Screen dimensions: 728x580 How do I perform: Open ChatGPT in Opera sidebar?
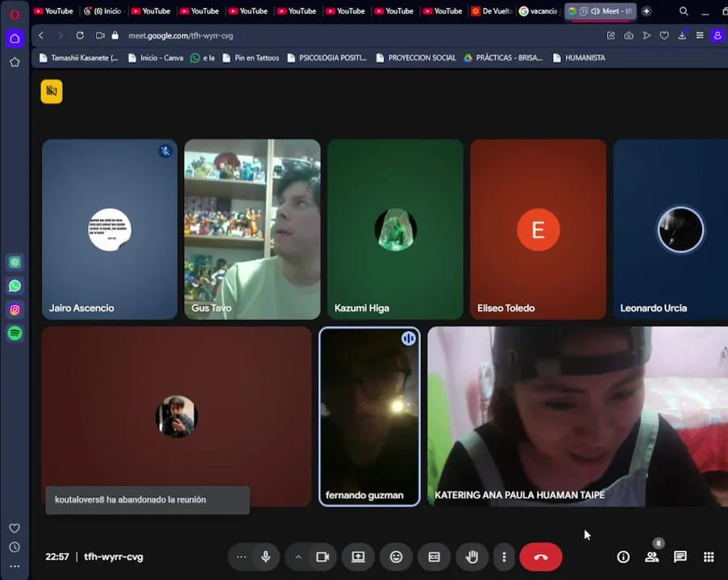[15, 263]
